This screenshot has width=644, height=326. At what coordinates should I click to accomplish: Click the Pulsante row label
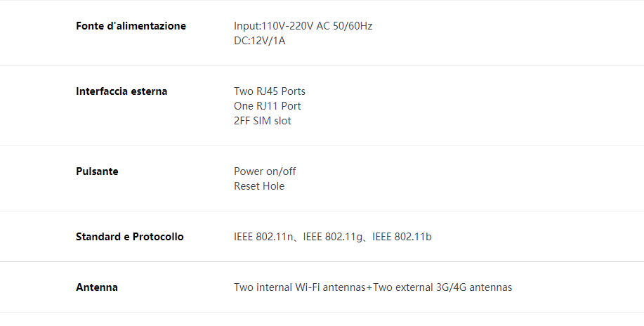(97, 171)
